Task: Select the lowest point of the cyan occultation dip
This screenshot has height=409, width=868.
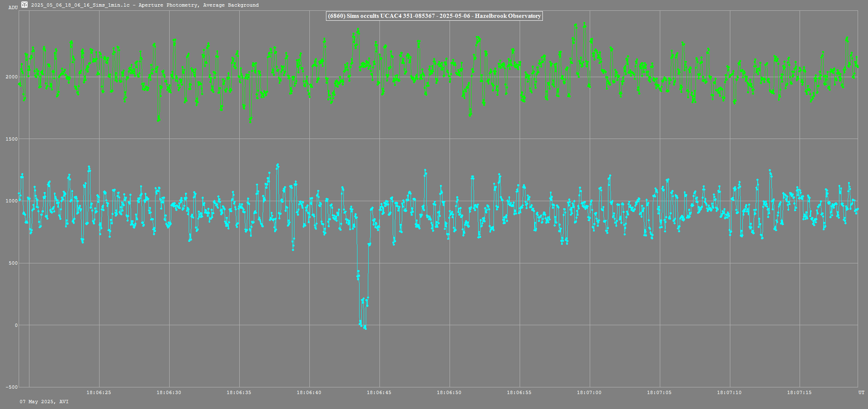Action: pos(365,328)
